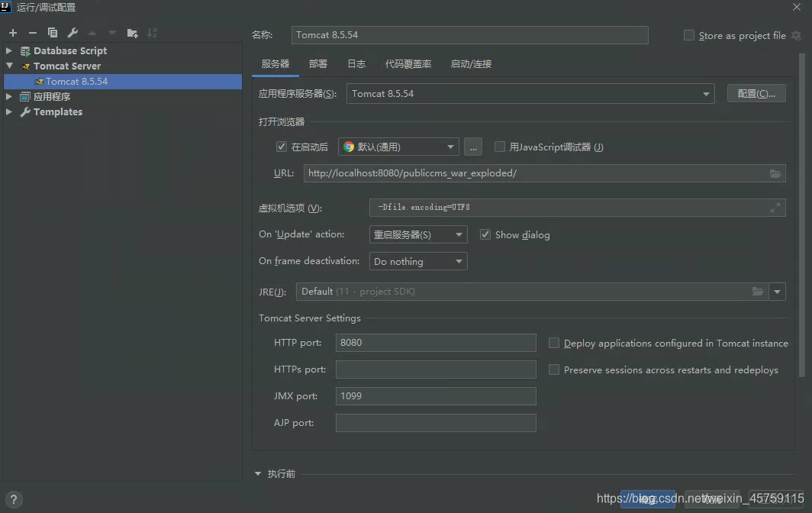Enable the 用JavaScript调试器 checkbox
Viewport: 812px width, 513px height.
500,147
